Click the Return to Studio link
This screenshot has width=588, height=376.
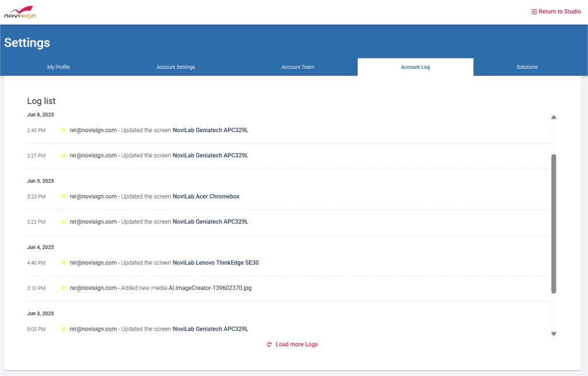[560, 11]
